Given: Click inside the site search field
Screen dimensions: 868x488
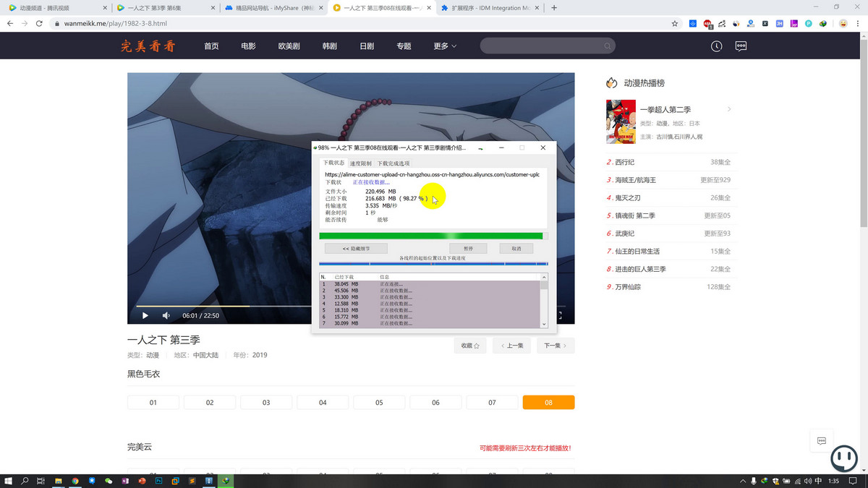Looking at the screenshot, I should (x=542, y=46).
